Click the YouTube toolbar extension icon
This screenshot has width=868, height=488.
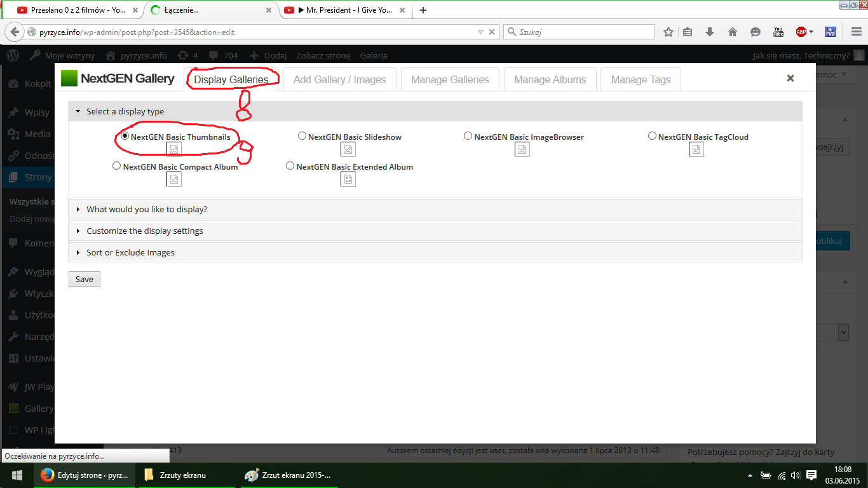(778, 32)
